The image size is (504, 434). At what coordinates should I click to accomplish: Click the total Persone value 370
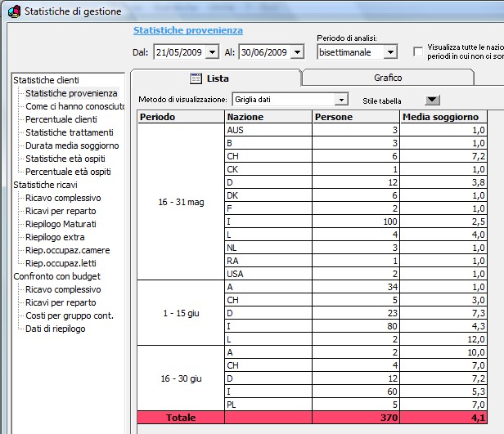click(356, 418)
